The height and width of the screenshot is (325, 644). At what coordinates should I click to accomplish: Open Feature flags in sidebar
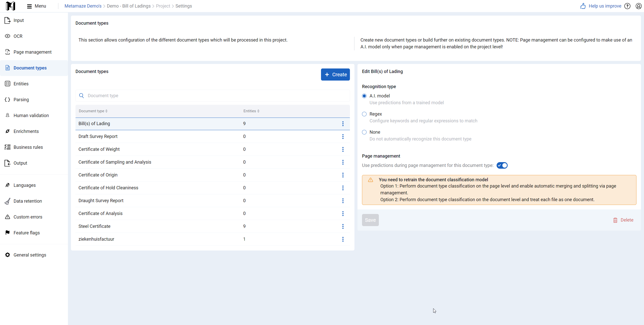pos(34,233)
